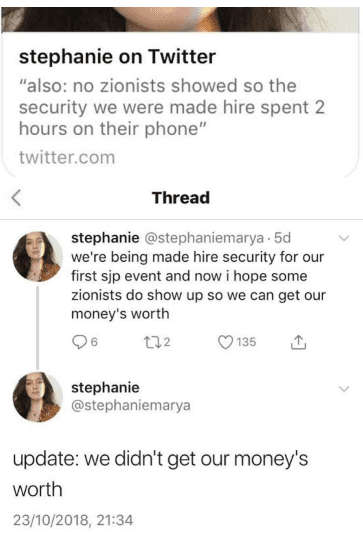Click the 'update: we didn't get' tweet text

[160, 474]
